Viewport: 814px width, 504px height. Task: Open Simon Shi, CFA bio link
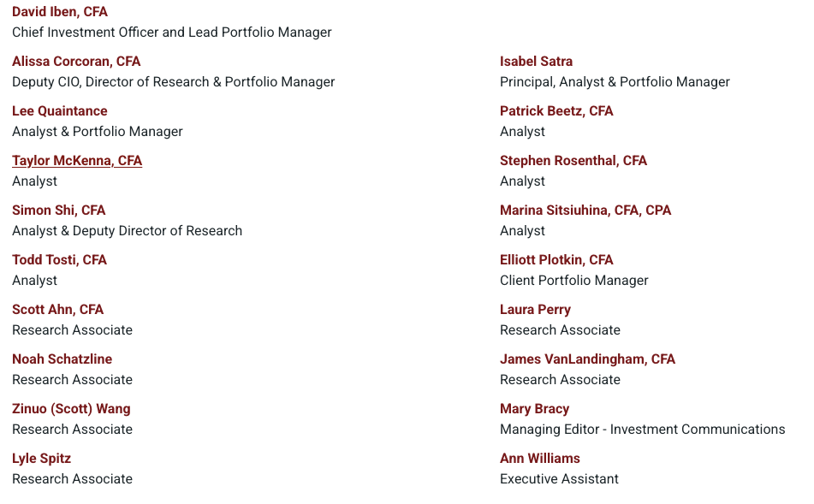(59, 210)
